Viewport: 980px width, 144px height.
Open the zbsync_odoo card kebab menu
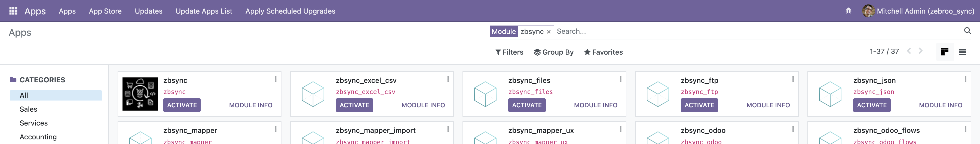[793, 129]
